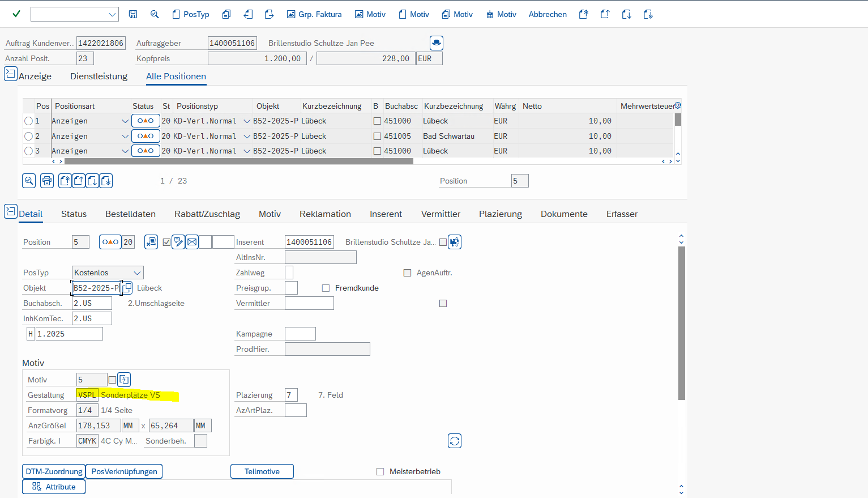Select the radio button for position row 3
Image resolution: width=868 pixels, height=498 pixels.
pyautogui.click(x=28, y=151)
